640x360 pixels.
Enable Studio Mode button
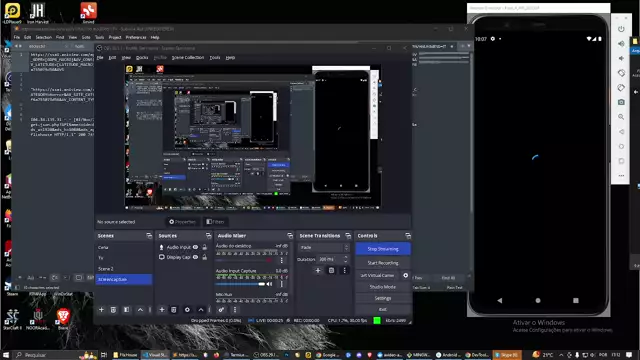(x=383, y=287)
